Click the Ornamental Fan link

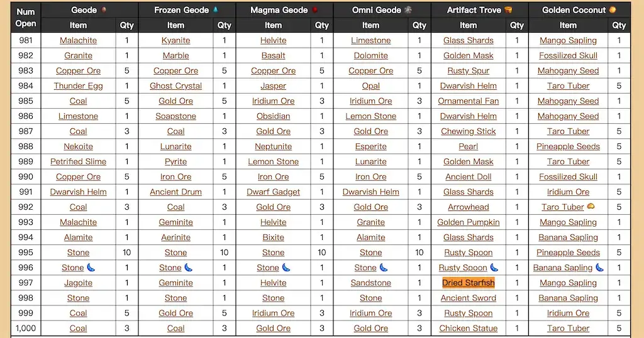click(x=468, y=101)
